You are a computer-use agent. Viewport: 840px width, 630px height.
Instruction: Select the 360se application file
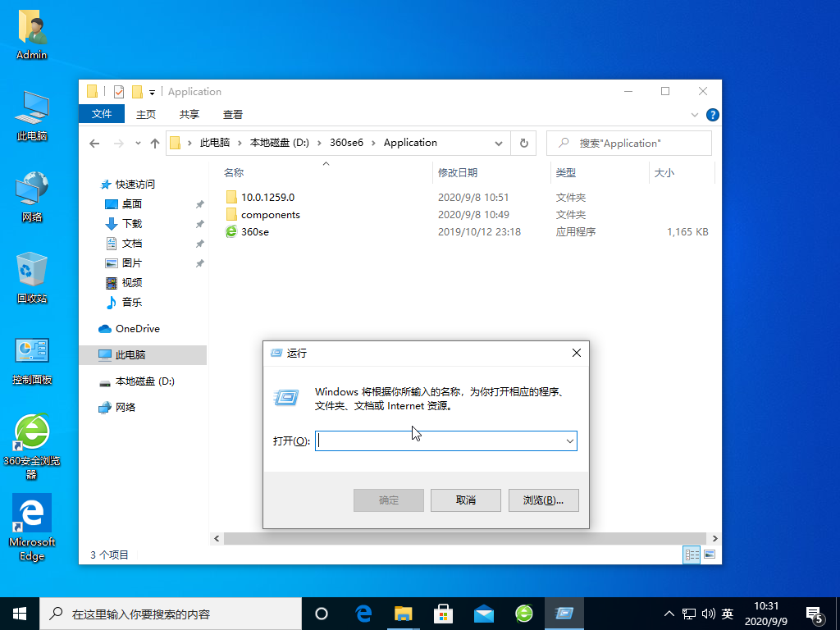pyautogui.click(x=254, y=232)
